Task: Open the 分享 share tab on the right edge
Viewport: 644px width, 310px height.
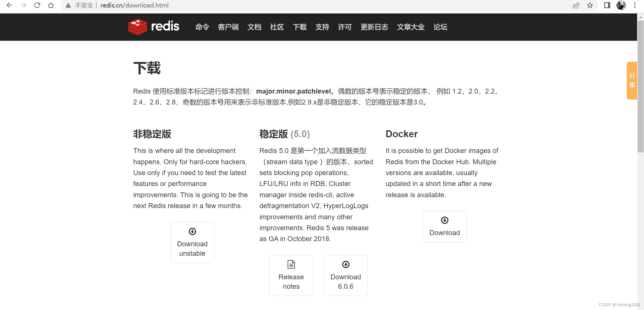Action: (632, 81)
